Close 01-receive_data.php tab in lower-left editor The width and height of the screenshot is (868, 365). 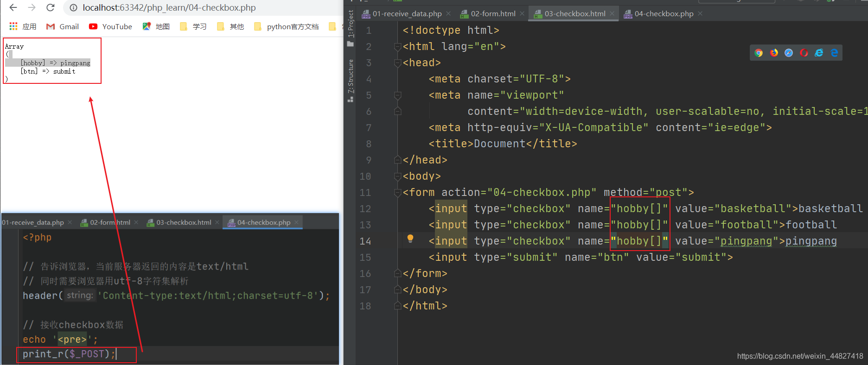[70, 222]
